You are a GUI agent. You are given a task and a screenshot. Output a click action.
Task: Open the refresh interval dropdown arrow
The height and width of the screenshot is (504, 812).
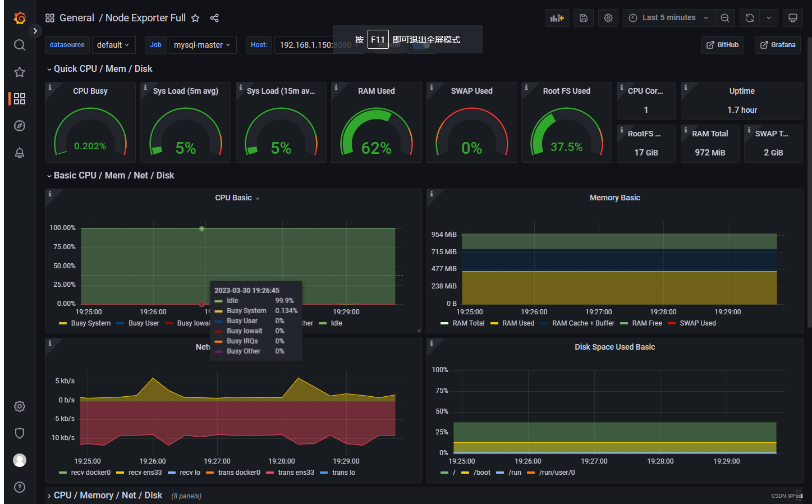click(769, 18)
